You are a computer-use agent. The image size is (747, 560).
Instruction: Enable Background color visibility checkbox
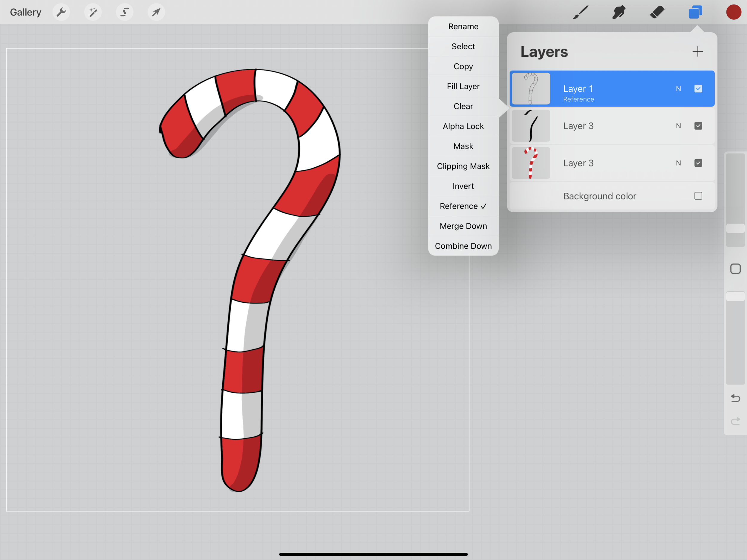698,196
